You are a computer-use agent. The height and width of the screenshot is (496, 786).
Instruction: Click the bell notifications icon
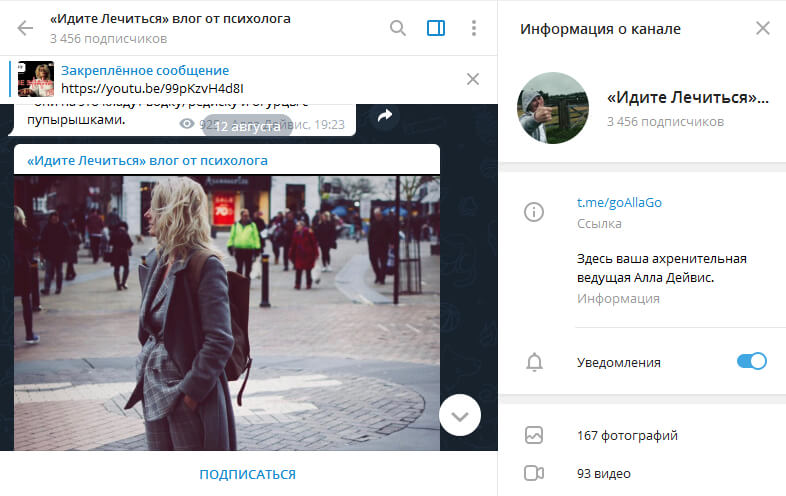535,362
